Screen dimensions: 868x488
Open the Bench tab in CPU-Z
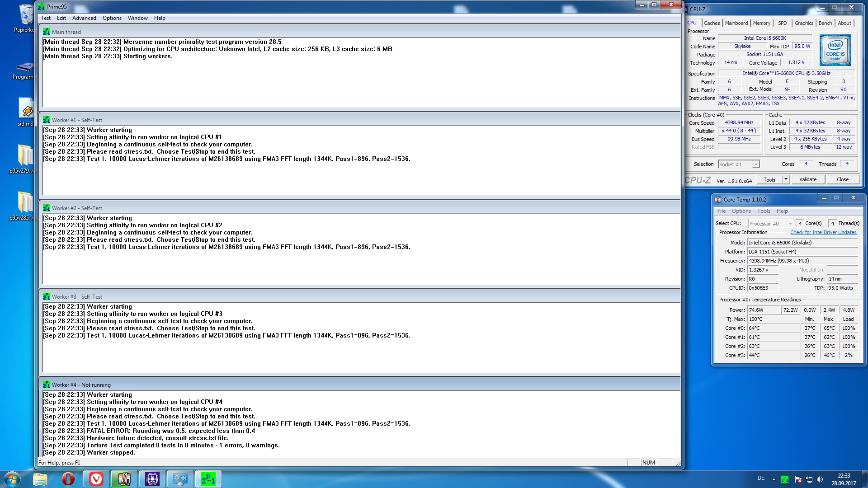825,23
